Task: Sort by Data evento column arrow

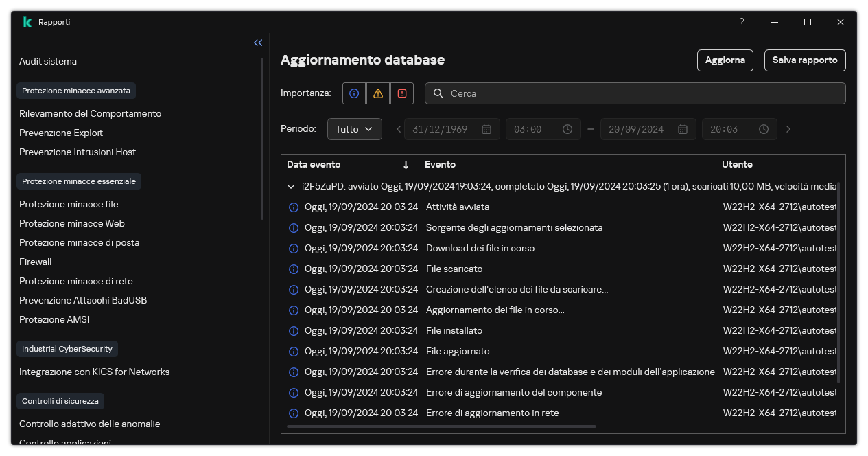Action: tap(406, 165)
